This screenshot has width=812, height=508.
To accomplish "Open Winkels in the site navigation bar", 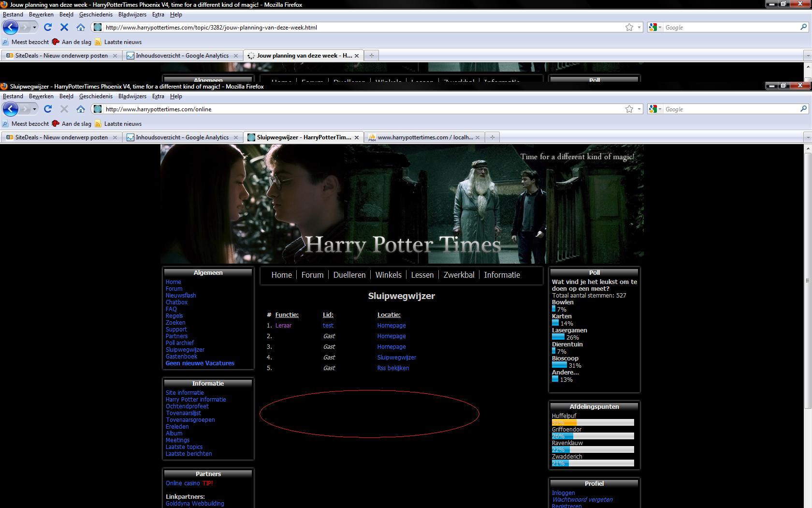I will tap(388, 275).
